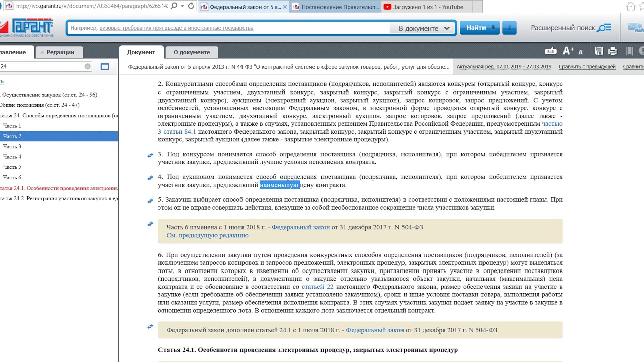This screenshot has height=362, width=644.
Task: Clear the contents filter field with X
Action: [88, 66]
